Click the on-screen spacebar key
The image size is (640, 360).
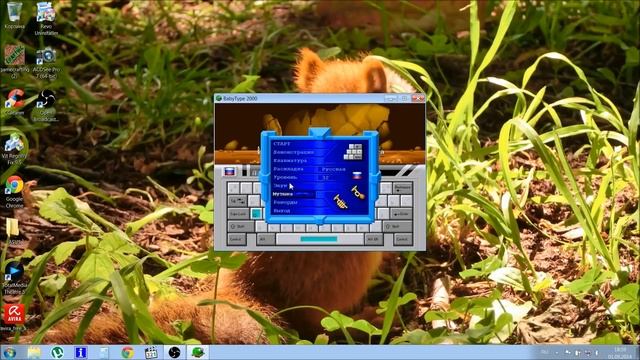pyautogui.click(x=319, y=239)
